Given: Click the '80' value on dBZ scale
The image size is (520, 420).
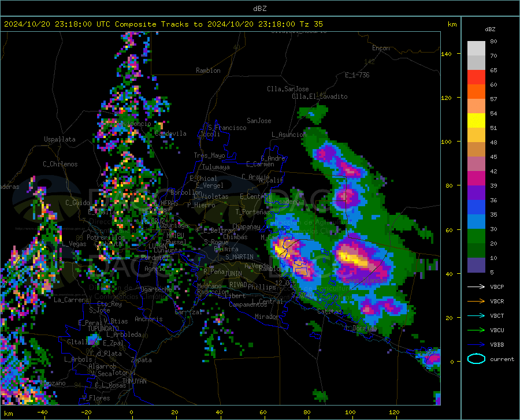Looking at the screenshot, I should (x=493, y=42).
